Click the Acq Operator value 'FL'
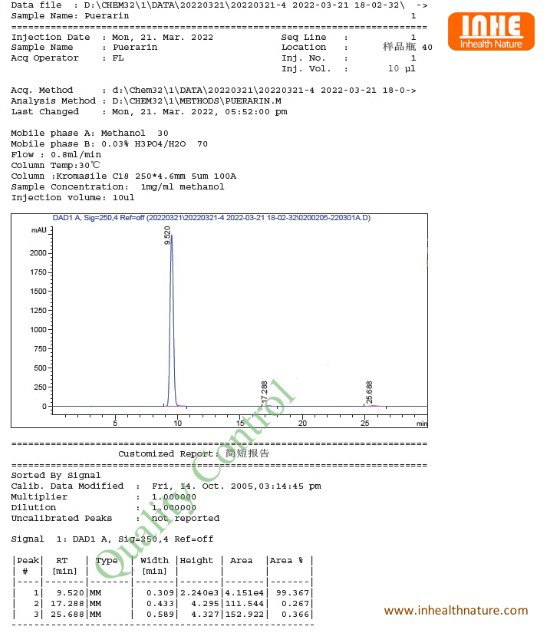Viewport: 550px width, 633px height. click(118, 58)
